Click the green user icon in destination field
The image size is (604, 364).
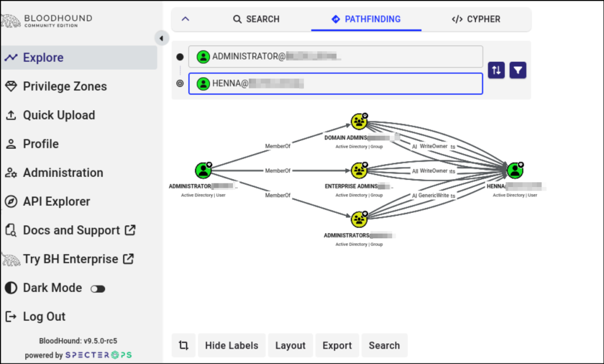(x=203, y=84)
